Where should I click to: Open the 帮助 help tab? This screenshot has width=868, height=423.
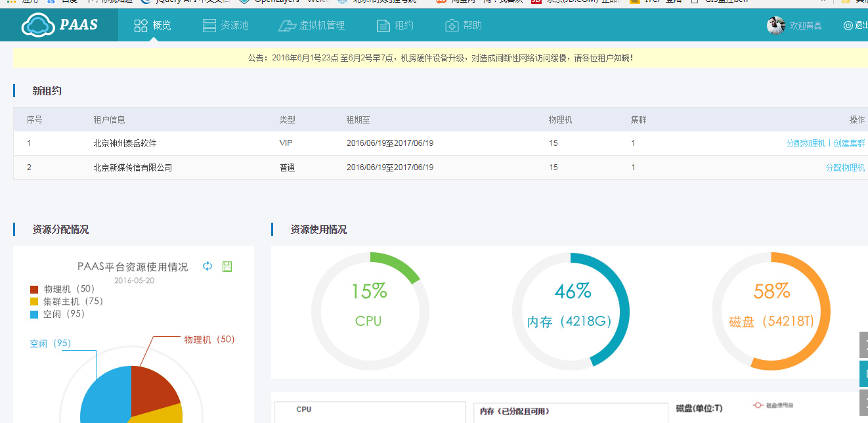464,26
